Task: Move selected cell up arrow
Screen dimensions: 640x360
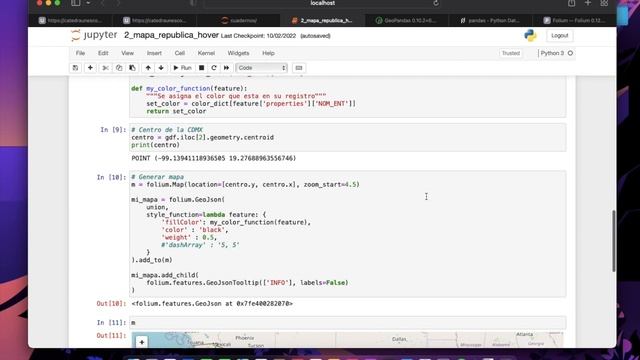Action: (148, 68)
